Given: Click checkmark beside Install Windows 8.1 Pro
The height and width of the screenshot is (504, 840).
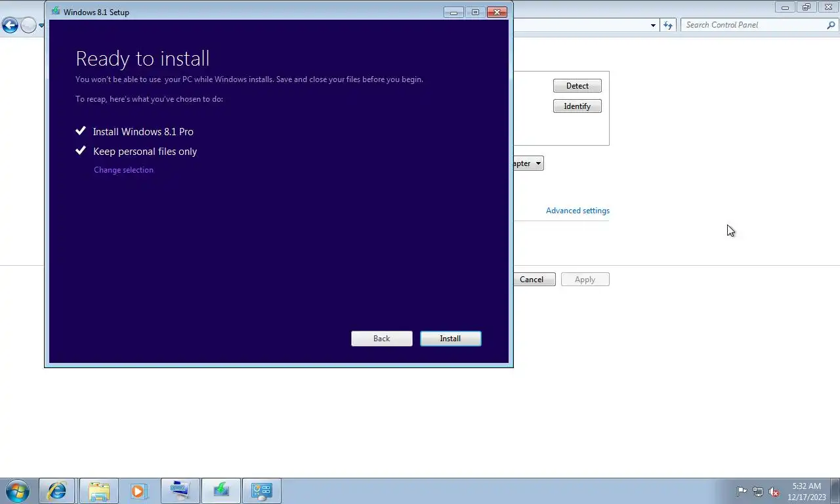Looking at the screenshot, I should tap(81, 131).
